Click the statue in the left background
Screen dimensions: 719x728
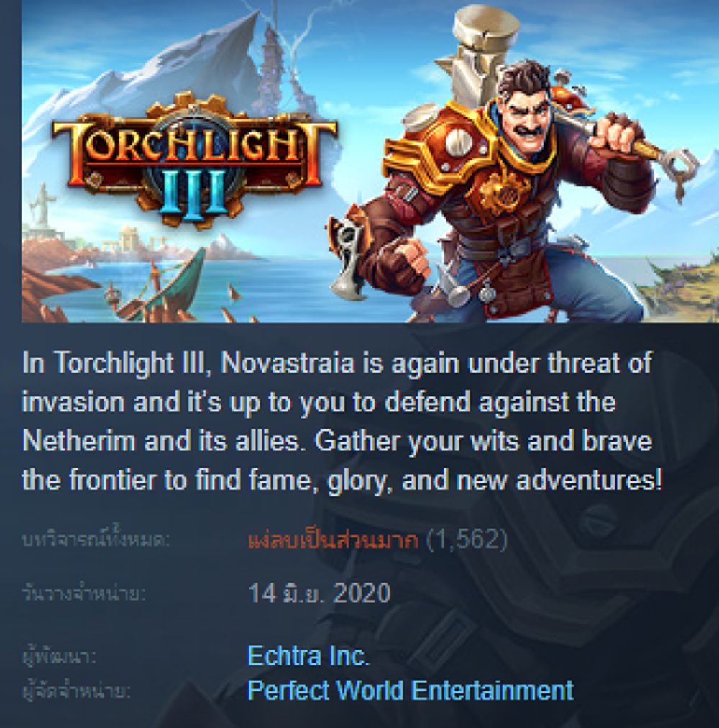(42, 206)
